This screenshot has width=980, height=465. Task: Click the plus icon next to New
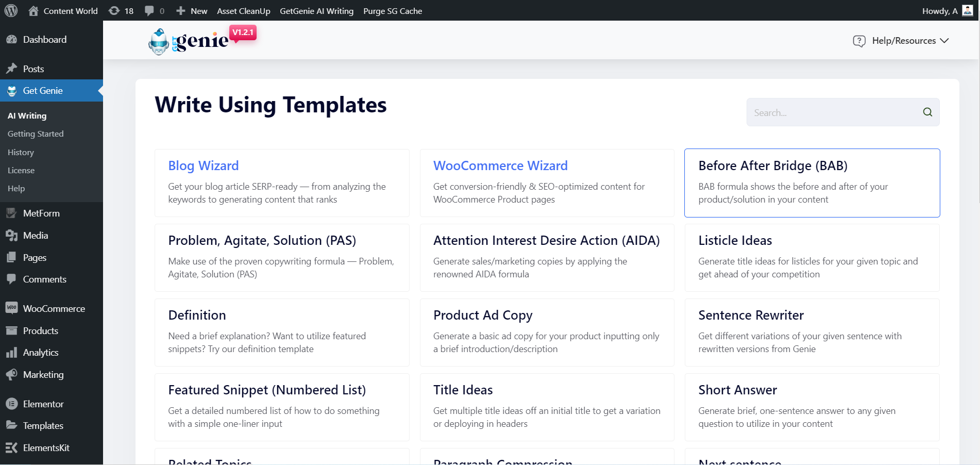[x=180, y=11]
